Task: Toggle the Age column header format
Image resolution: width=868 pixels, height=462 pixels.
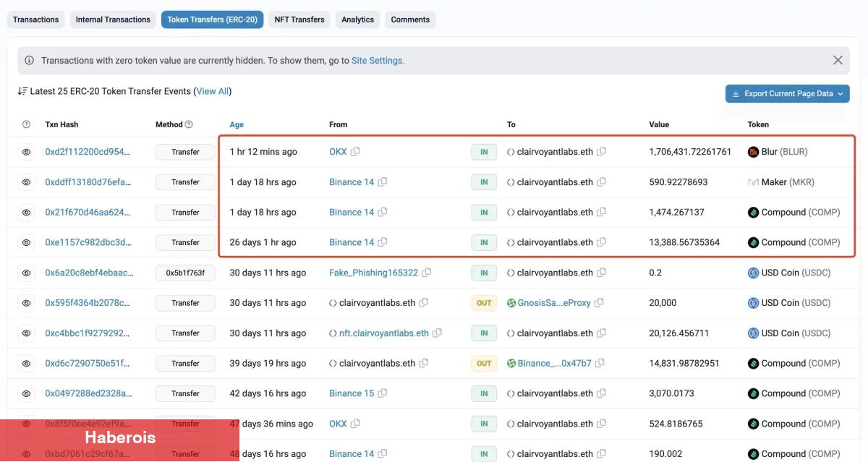Action: [237, 124]
